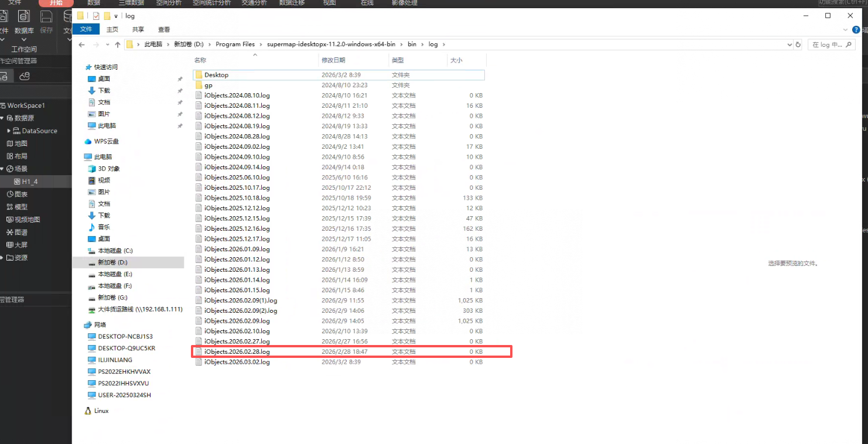868x444 pixels.
Task: Switch to 空间分析 ribbon tab
Action: tap(168, 3)
